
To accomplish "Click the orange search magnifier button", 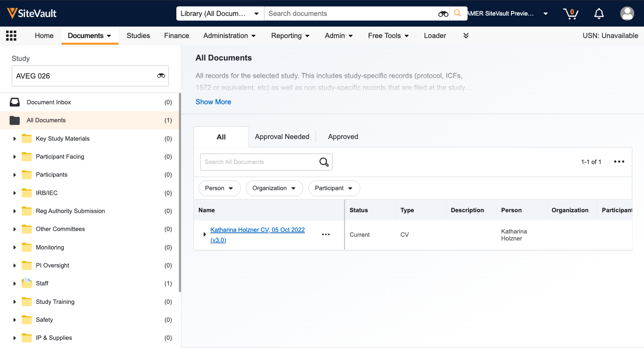I will (x=458, y=13).
